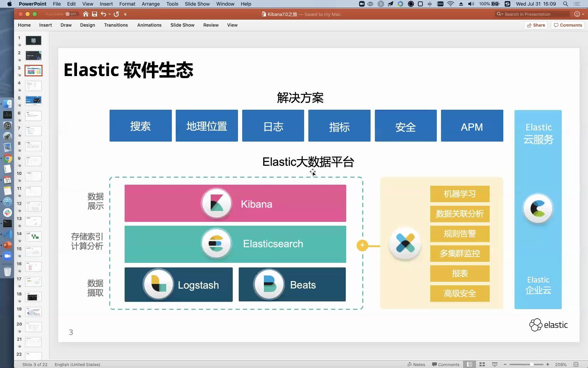
Task: Switch to the Review ribbon tab
Action: click(211, 25)
